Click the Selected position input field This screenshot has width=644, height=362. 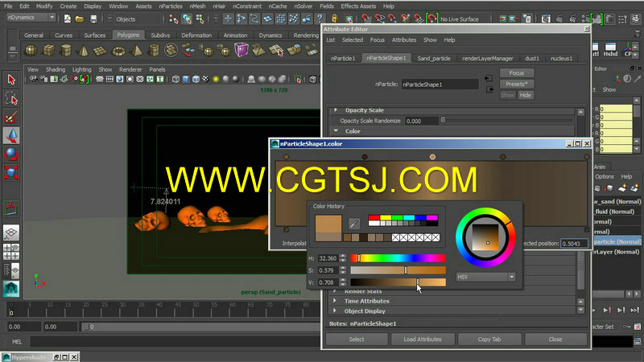[x=575, y=244]
